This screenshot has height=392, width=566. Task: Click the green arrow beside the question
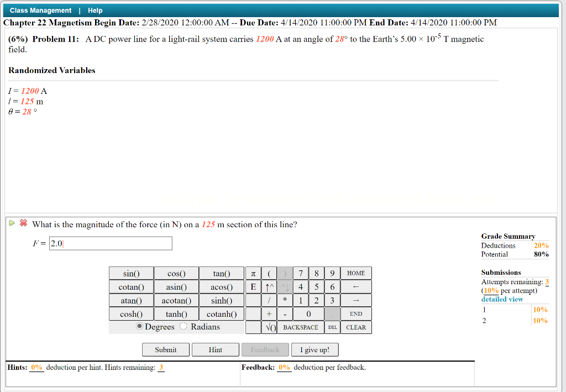[12, 223]
